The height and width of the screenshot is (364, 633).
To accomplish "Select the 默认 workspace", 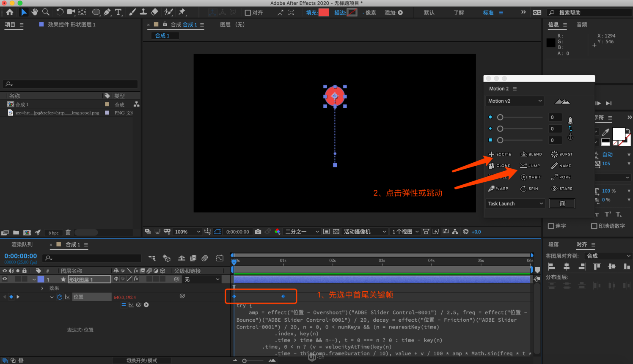I will click(x=429, y=13).
